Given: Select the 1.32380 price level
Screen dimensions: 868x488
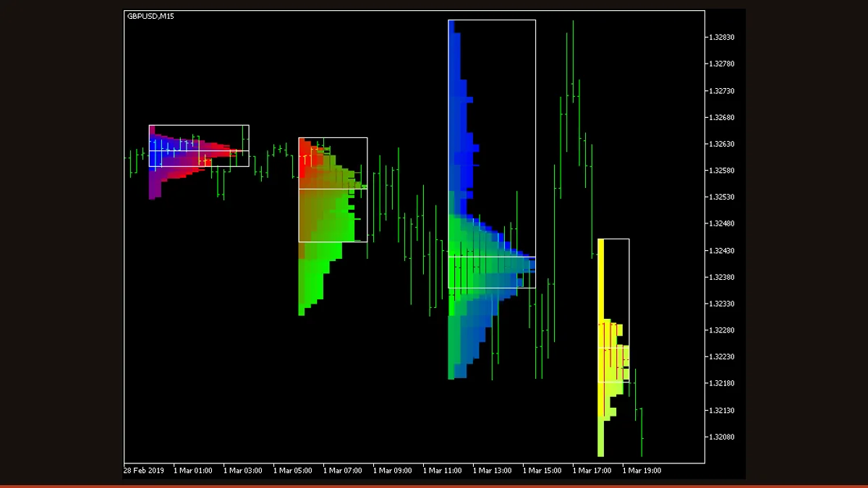Looking at the screenshot, I should 721,278.
